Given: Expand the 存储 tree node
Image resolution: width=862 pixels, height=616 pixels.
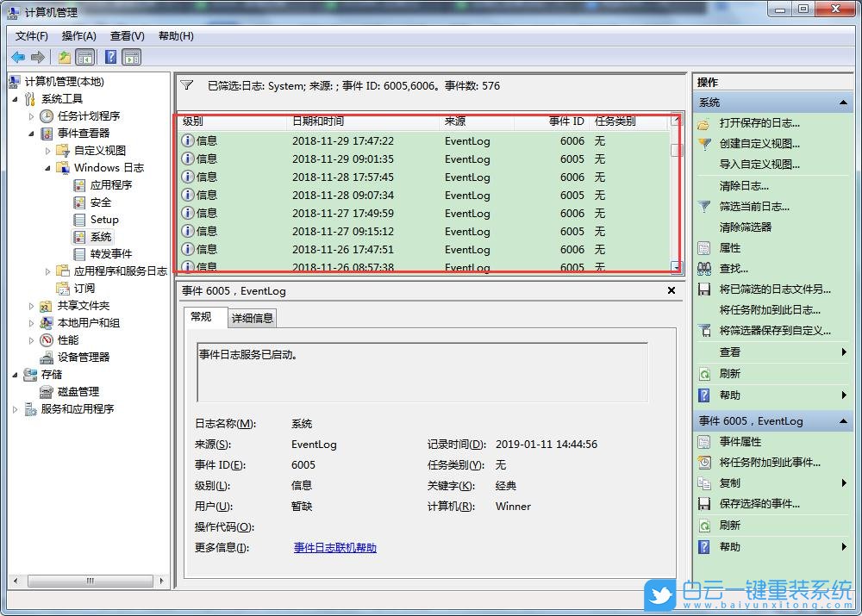Looking at the screenshot, I should point(16,374).
